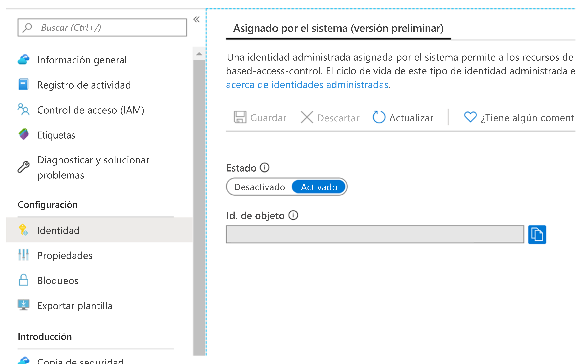Click Actualizar button label
This screenshot has width=588, height=364.
(411, 118)
